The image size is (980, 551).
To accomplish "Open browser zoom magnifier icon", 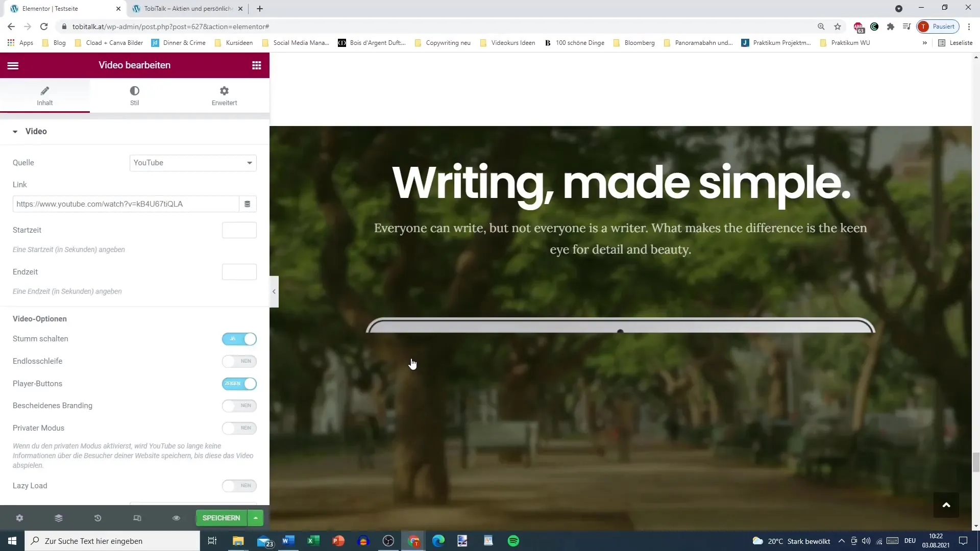I will coord(821,27).
